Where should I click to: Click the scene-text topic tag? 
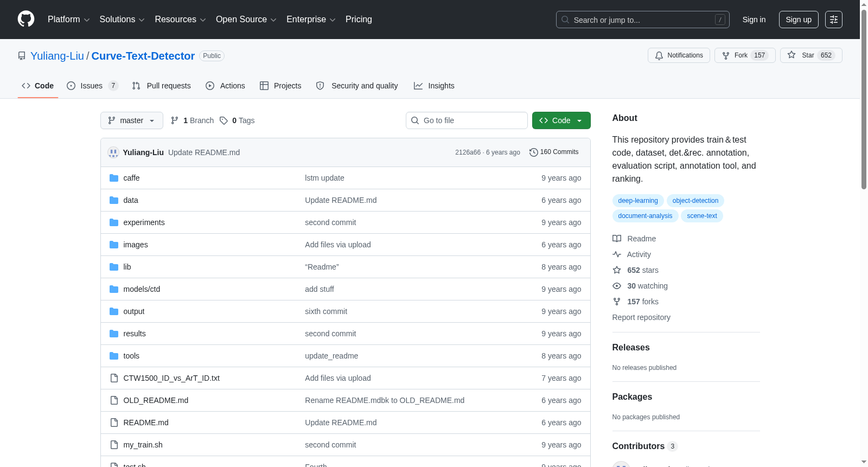(x=702, y=216)
